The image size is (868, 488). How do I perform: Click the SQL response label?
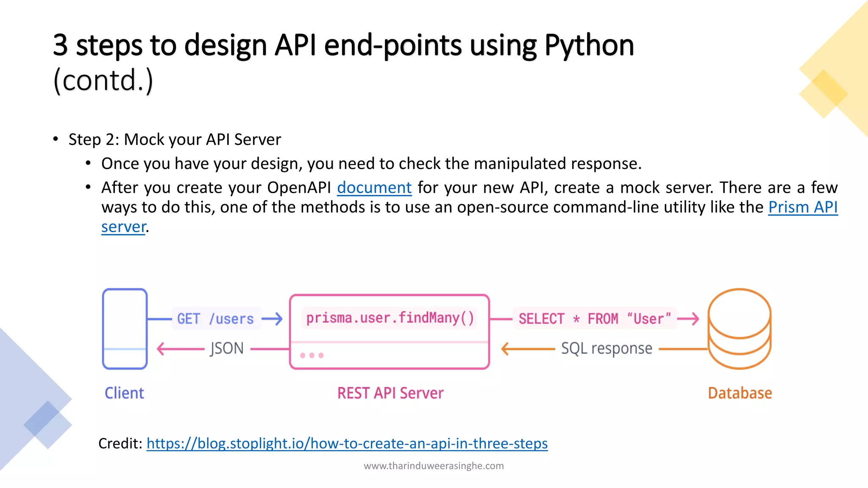tap(606, 349)
